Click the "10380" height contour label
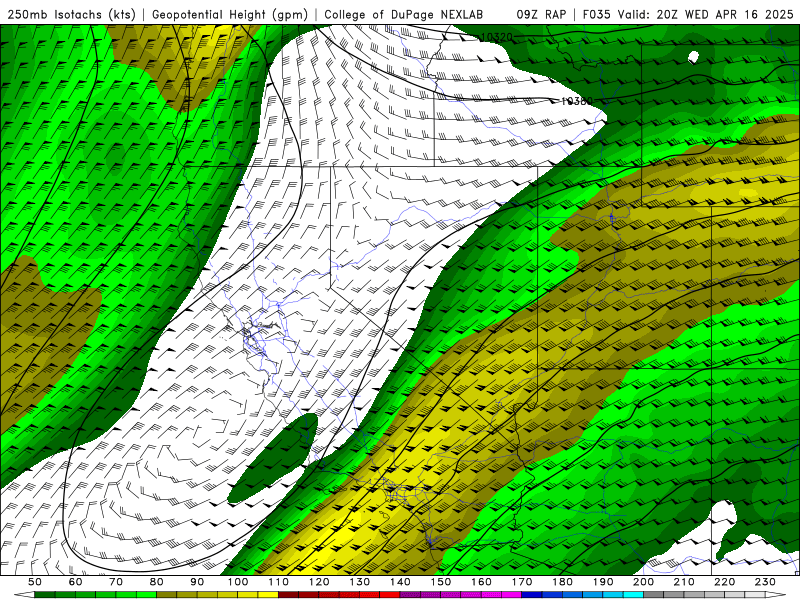 [x=576, y=101]
